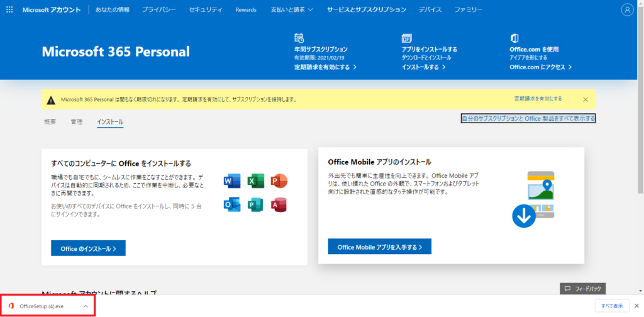Select the インストール tab
The width and height of the screenshot is (644, 317).
(x=110, y=122)
